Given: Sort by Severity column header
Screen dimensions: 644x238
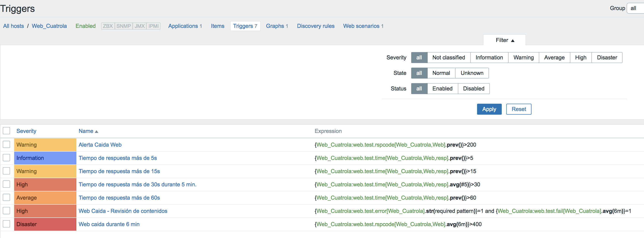Looking at the screenshot, I should click(26, 131).
